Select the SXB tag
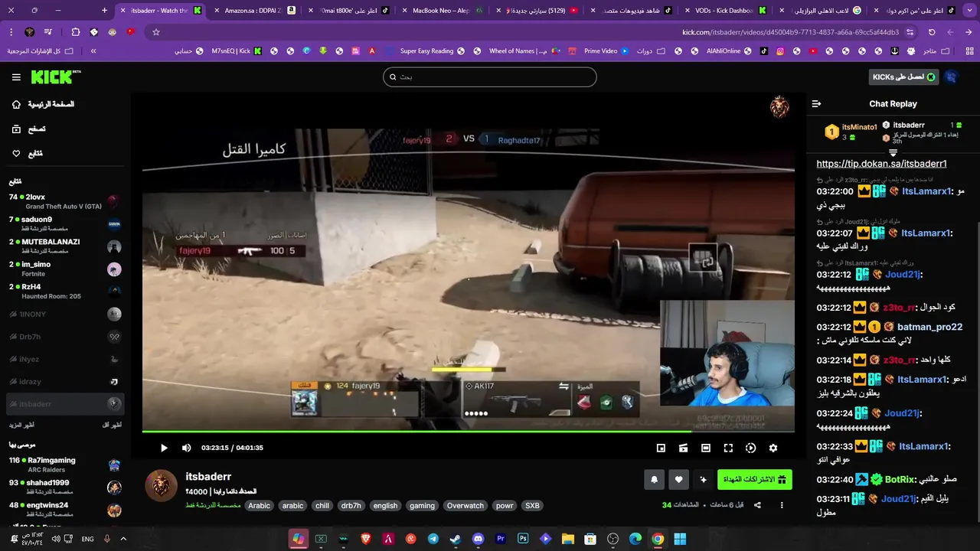The height and width of the screenshot is (551, 980). [532, 506]
